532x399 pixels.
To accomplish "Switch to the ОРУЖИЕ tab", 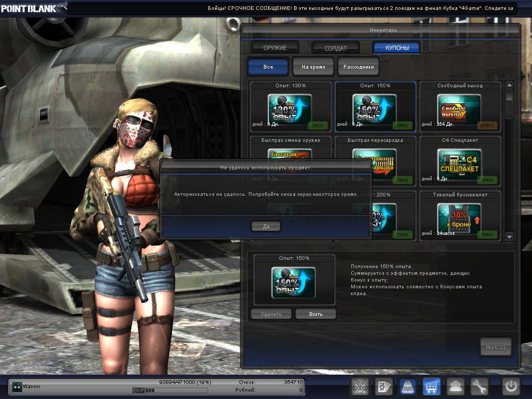I will [275, 48].
